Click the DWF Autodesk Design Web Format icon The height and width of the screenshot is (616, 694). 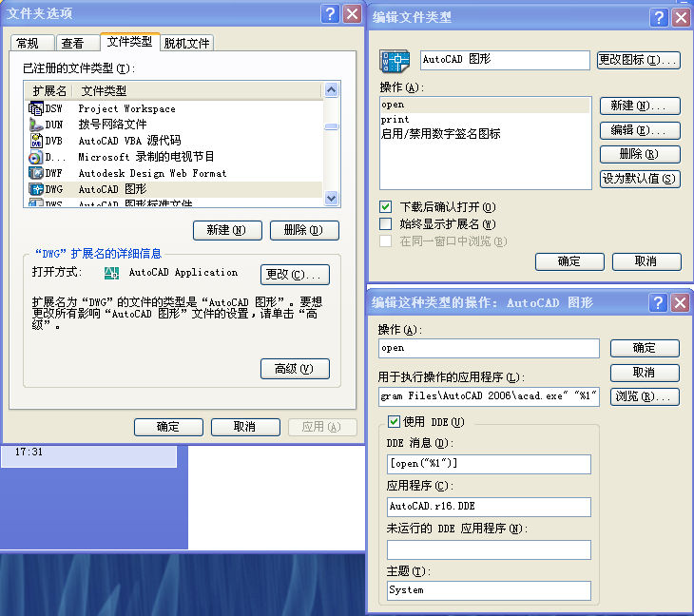35,173
